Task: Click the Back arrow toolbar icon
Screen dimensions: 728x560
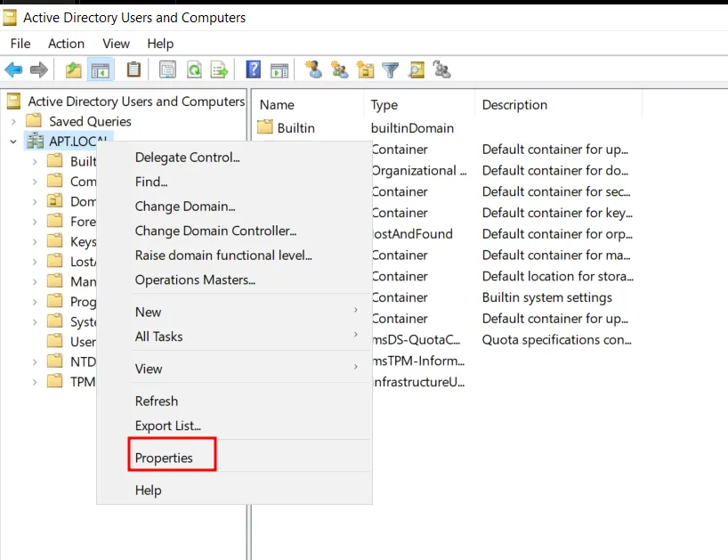Action: click(13, 70)
